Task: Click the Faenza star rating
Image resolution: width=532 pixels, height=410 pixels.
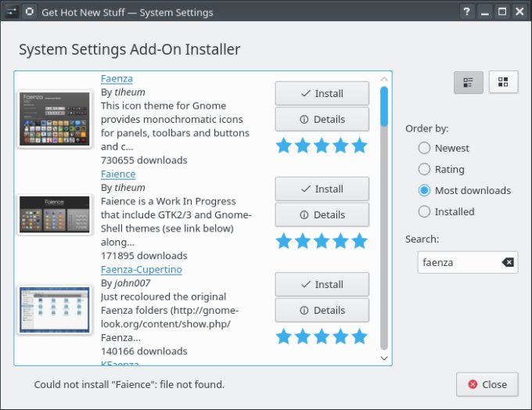Action: point(322,146)
